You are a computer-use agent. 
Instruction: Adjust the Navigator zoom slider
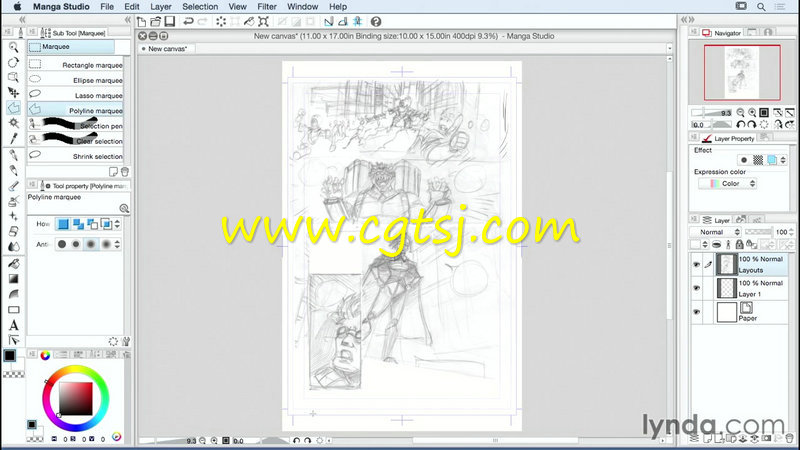coord(712,113)
